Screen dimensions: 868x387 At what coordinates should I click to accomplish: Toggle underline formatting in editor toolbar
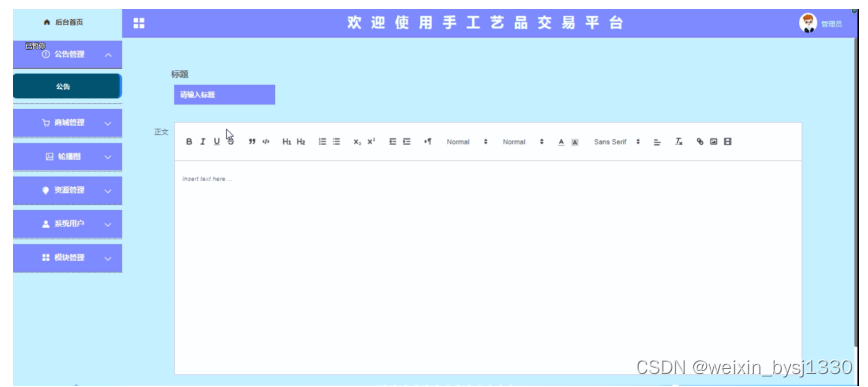click(x=216, y=142)
